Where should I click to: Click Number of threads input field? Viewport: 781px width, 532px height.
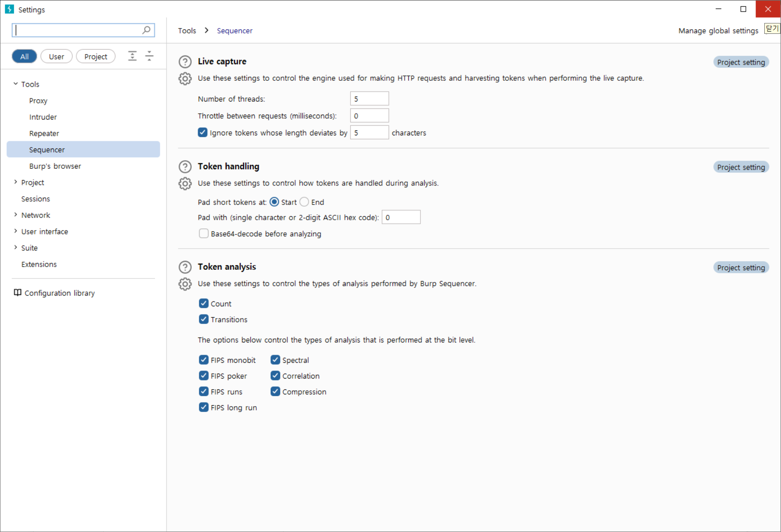(370, 98)
